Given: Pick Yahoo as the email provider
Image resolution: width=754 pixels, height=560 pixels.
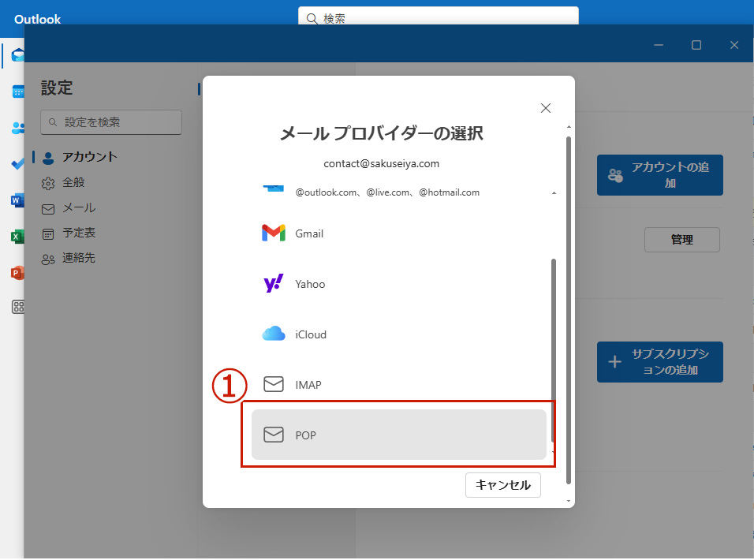Looking at the screenshot, I should coord(398,284).
